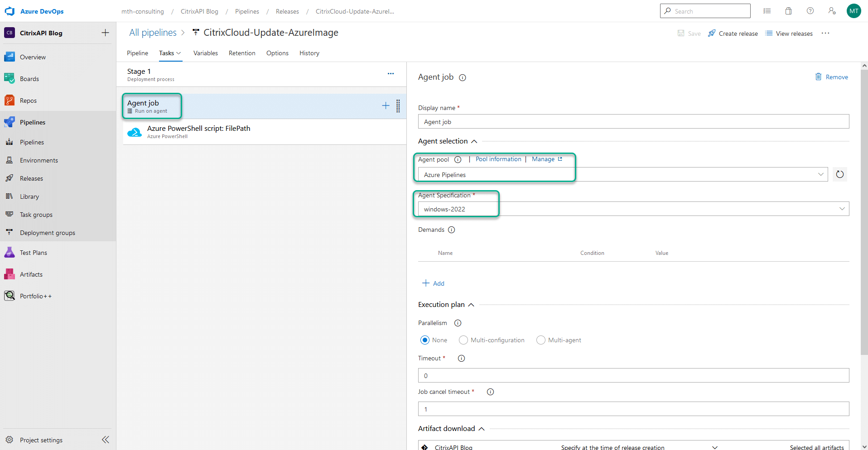The height and width of the screenshot is (450, 868).
Task: Click the Parallelism info icon
Action: [x=458, y=323]
